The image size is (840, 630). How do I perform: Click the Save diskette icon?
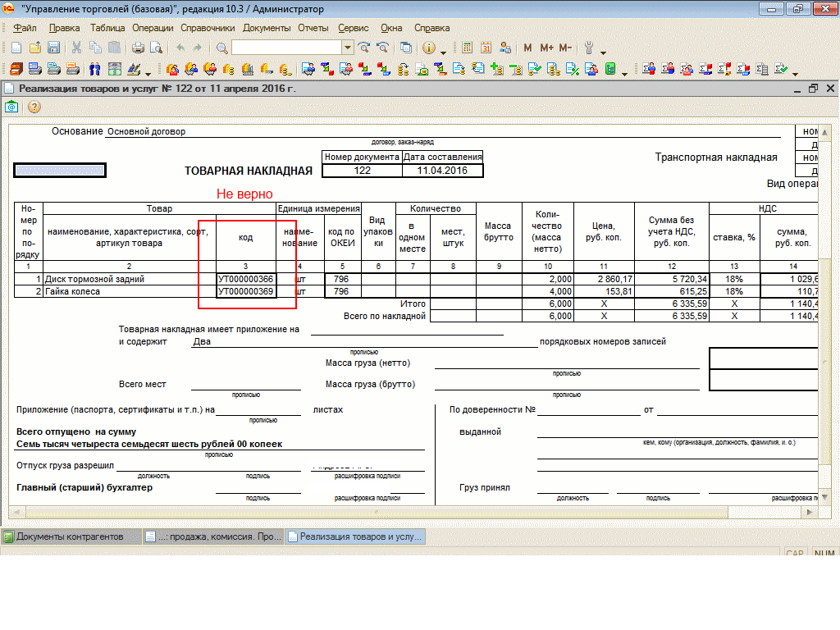click(x=53, y=48)
